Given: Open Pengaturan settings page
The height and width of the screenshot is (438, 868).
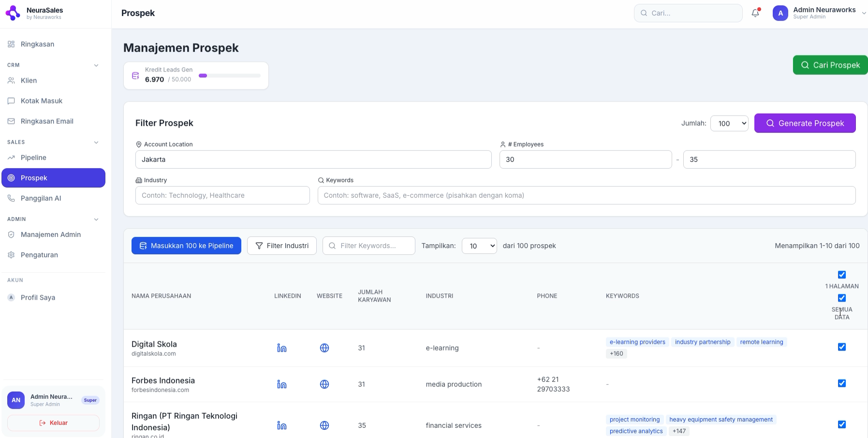Looking at the screenshot, I should tap(53, 255).
